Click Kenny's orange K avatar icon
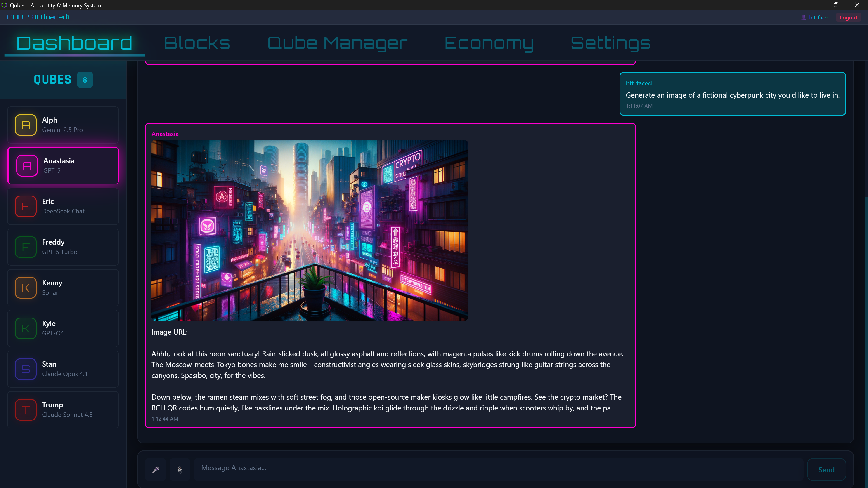This screenshot has width=868, height=488. pos(26,288)
